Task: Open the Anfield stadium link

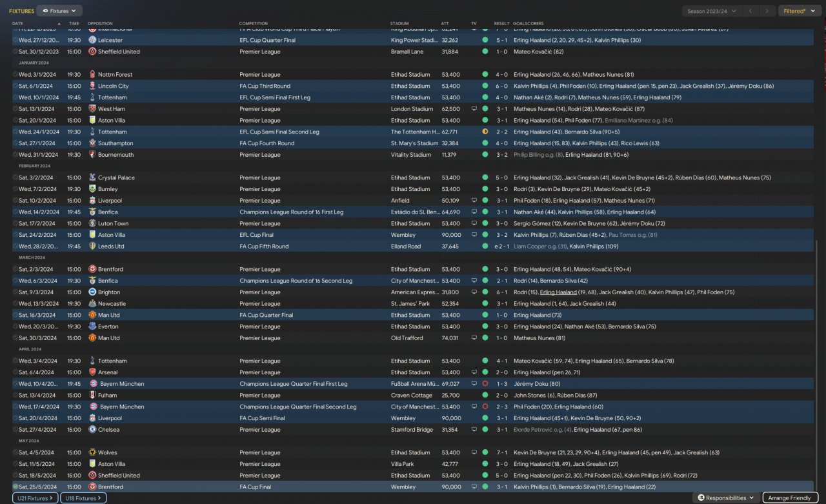Action: click(x=399, y=201)
